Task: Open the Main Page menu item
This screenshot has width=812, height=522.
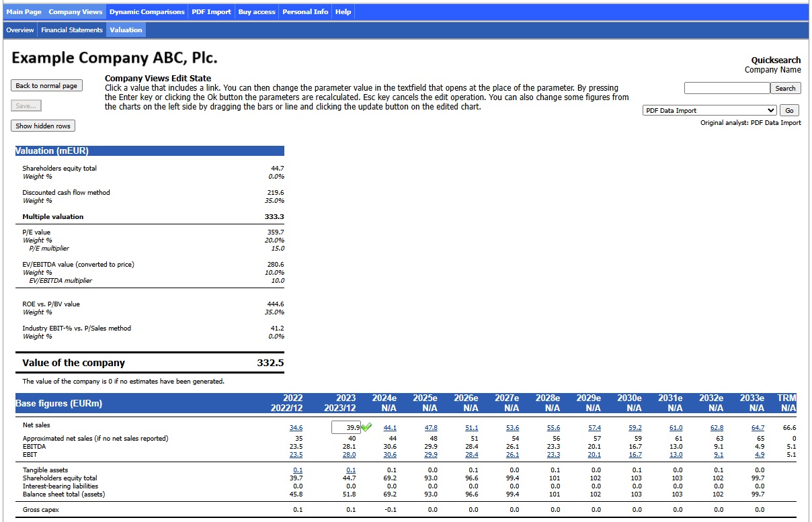Action: (x=24, y=11)
